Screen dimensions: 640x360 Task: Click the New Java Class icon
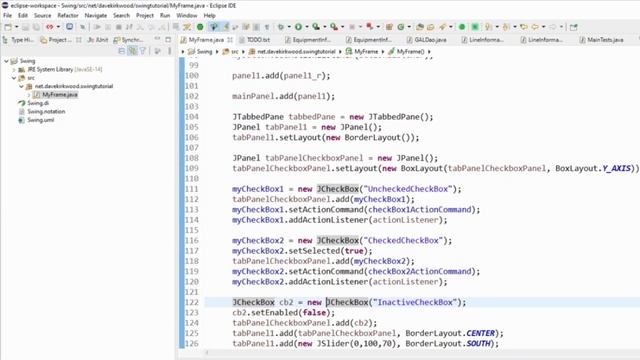(401, 27)
